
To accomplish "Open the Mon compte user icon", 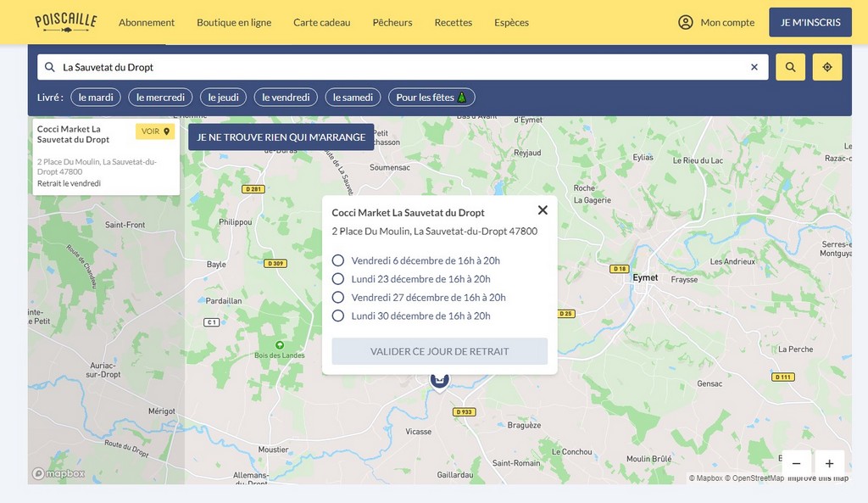I will tap(686, 22).
